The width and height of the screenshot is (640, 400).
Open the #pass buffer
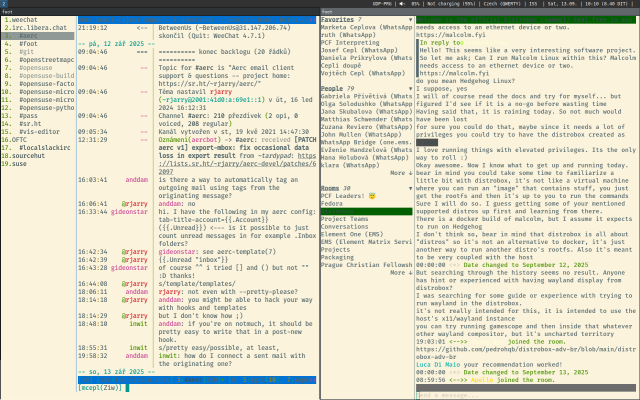28,116
